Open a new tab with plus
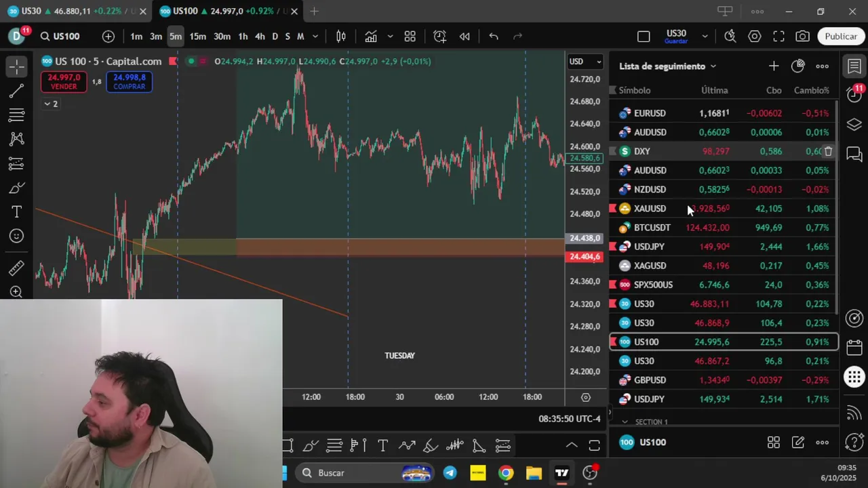 pyautogui.click(x=314, y=12)
